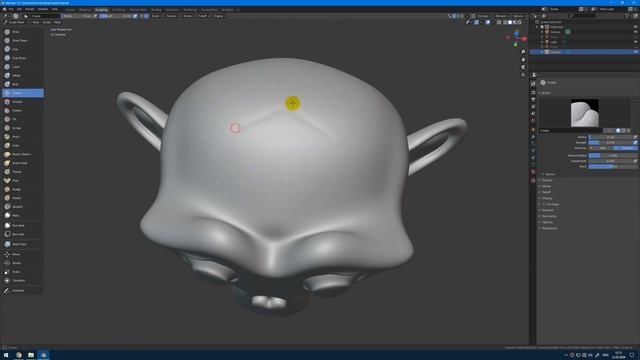Viewport: 640px width, 360px height.
Task: Set brush direction to Subtract
Action: [x=625, y=148]
